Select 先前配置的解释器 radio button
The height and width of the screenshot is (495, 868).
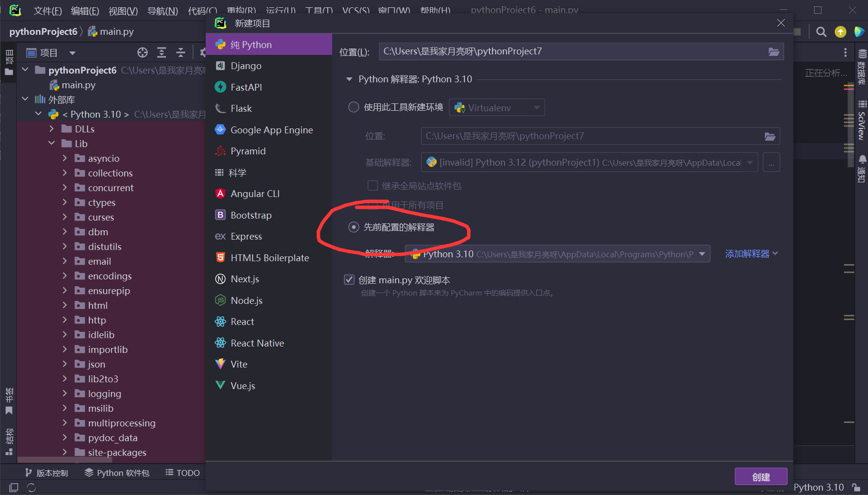(x=353, y=227)
